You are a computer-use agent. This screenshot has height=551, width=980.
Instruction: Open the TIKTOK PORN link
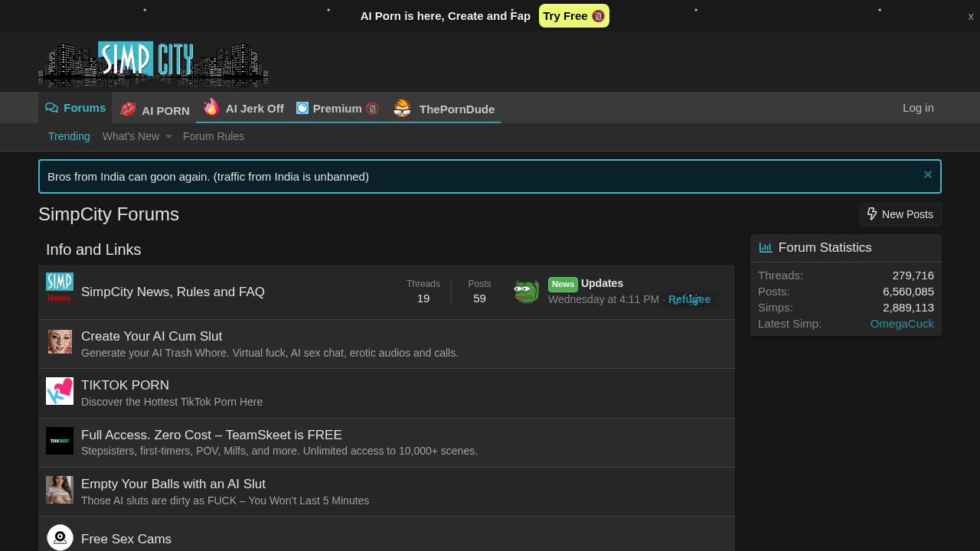[125, 385]
